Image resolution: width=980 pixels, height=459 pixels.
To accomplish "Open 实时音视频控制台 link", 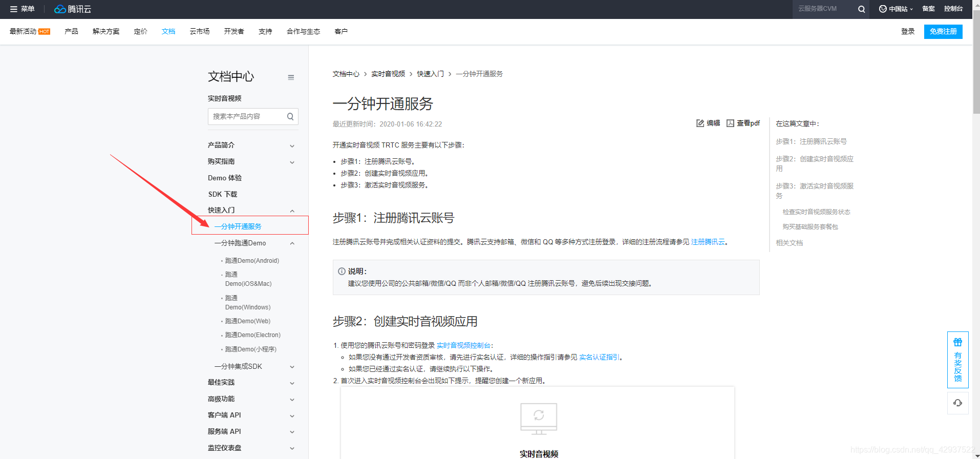I will (x=463, y=345).
